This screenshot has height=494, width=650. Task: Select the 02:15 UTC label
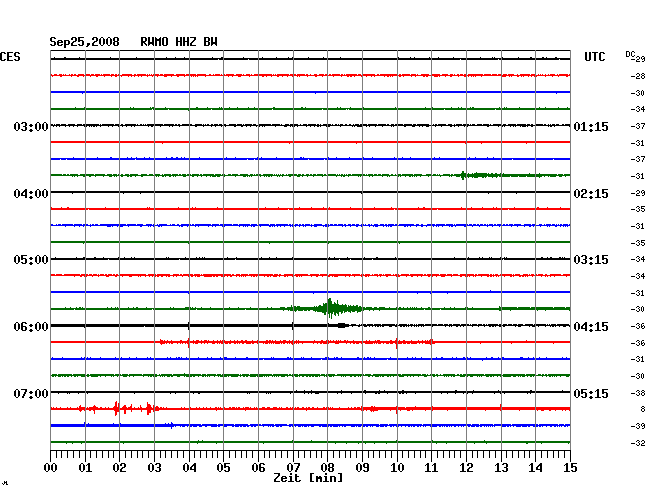[591, 194]
